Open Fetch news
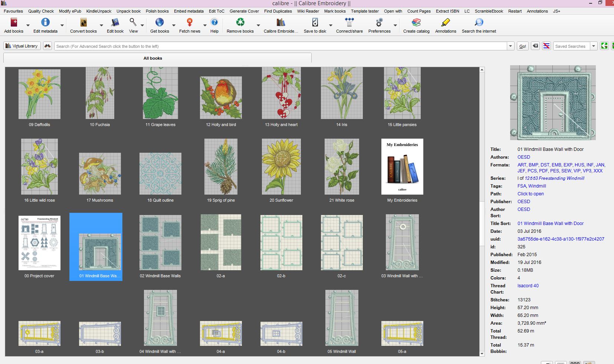This screenshot has width=614, height=364. 190,23
